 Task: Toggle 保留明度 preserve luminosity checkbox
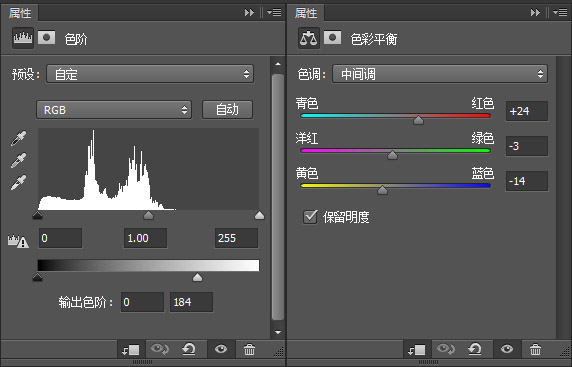point(310,217)
